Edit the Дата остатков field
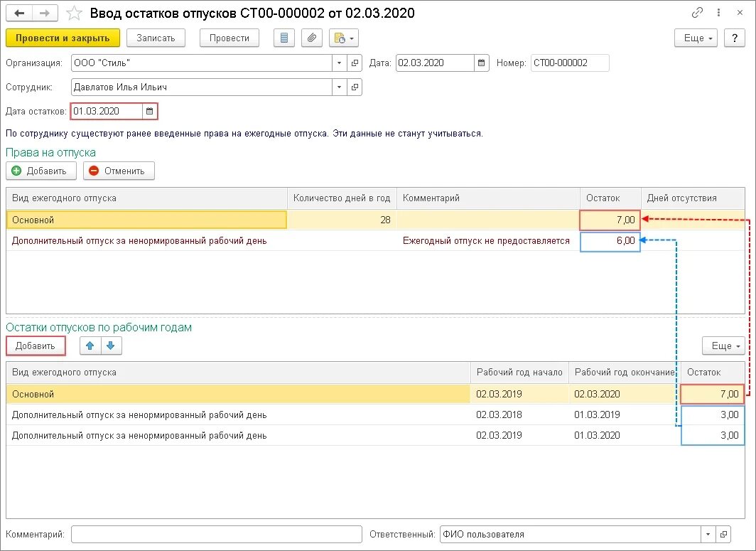 pyautogui.click(x=107, y=112)
